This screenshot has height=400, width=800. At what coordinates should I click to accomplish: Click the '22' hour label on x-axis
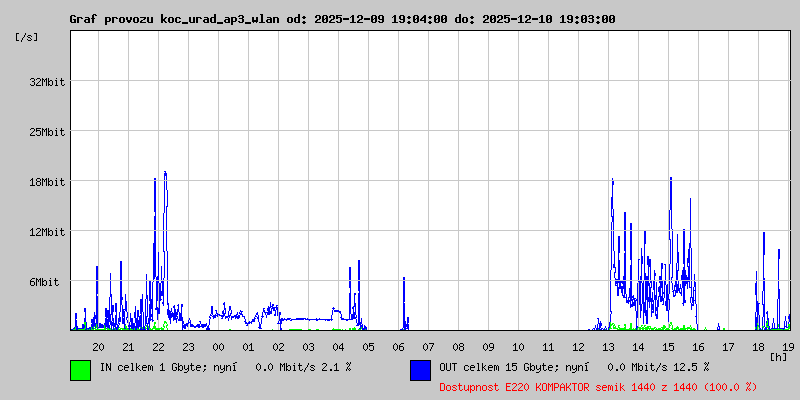[159, 347]
